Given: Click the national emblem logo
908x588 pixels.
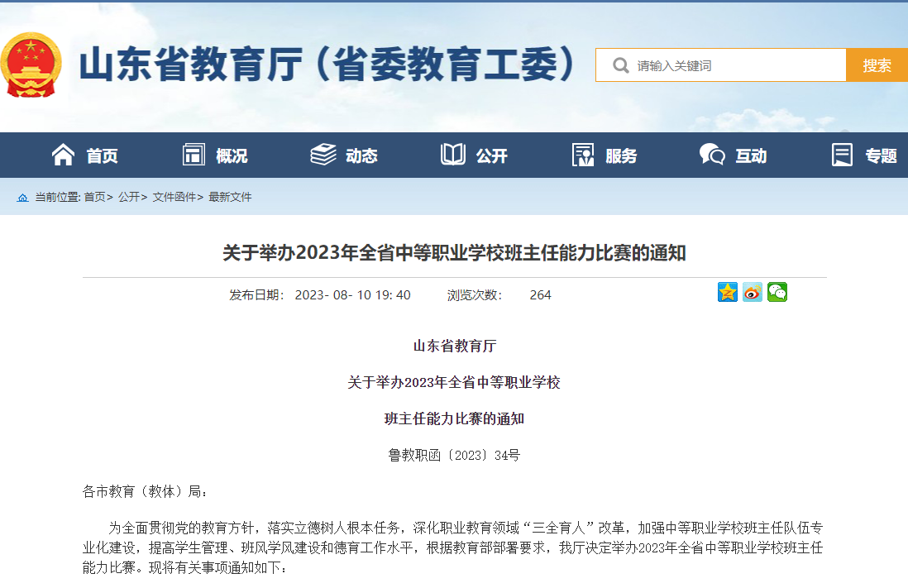Looking at the screenshot, I should [31, 65].
